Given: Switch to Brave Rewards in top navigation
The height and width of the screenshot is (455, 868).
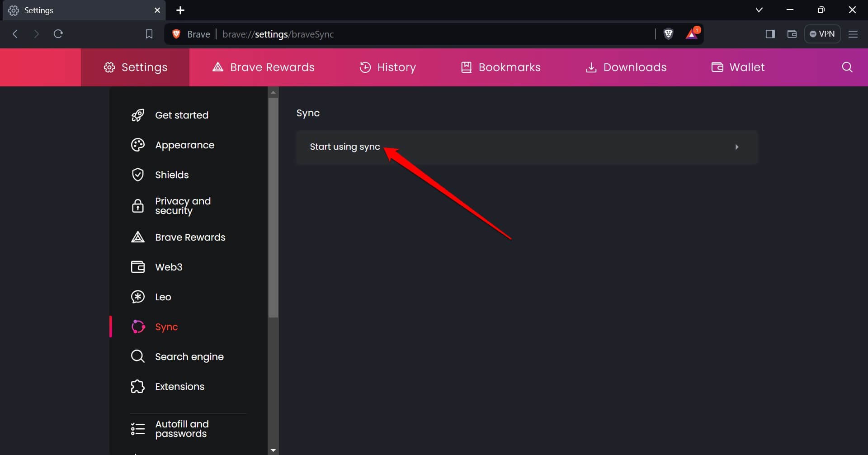Looking at the screenshot, I should click(264, 67).
